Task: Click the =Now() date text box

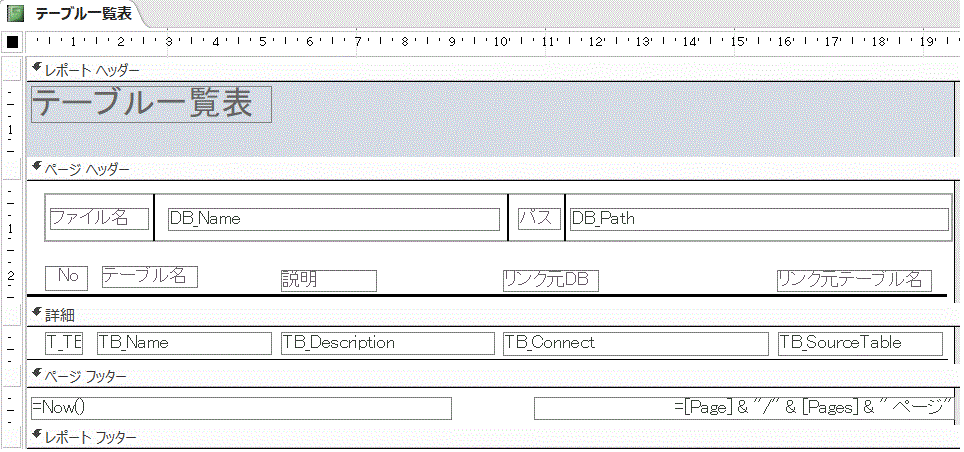Action: click(241, 408)
